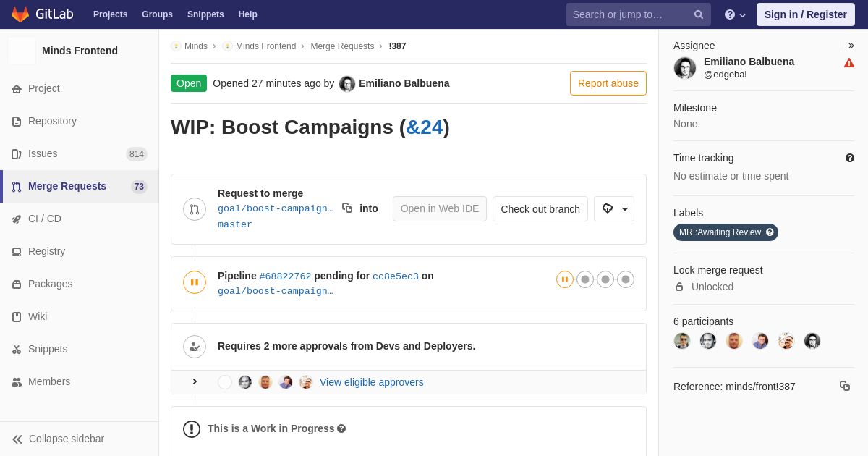Open Project in the sidebar

[x=80, y=88]
